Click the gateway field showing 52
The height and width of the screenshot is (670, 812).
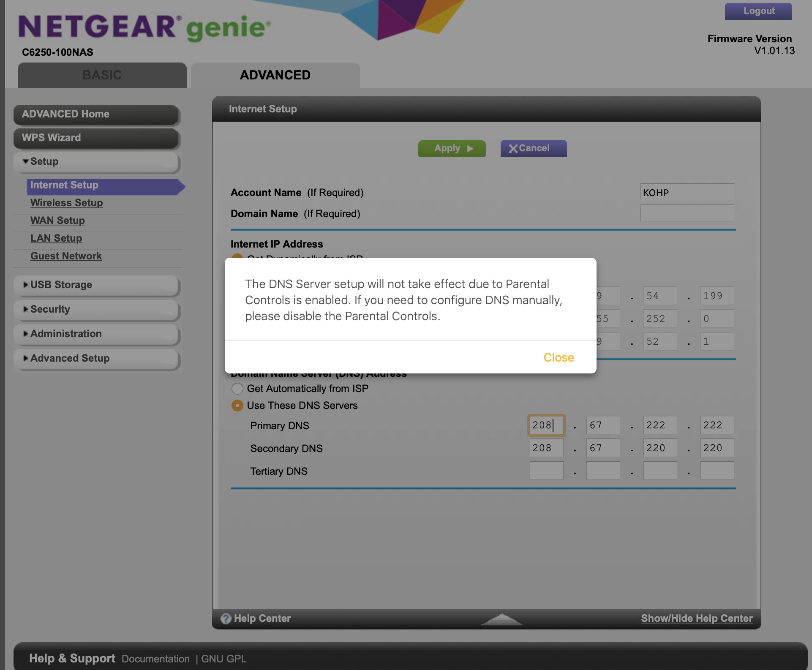(x=660, y=341)
